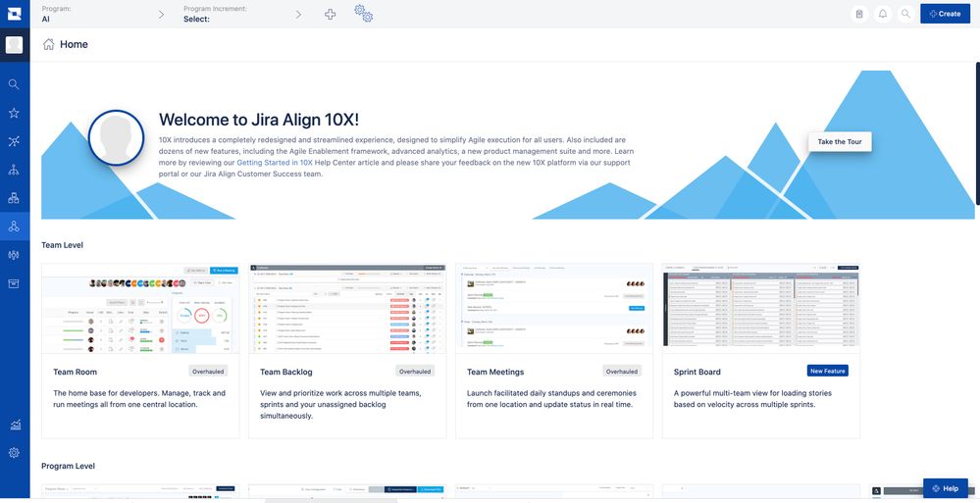Click the chevron after Program AI
The width and height of the screenshot is (980, 503).
point(161,15)
